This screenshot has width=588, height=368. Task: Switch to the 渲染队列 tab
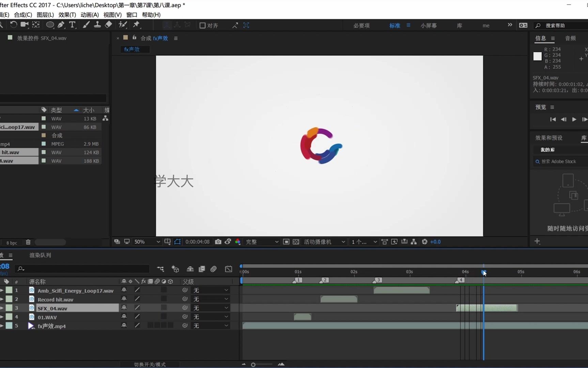(40, 255)
